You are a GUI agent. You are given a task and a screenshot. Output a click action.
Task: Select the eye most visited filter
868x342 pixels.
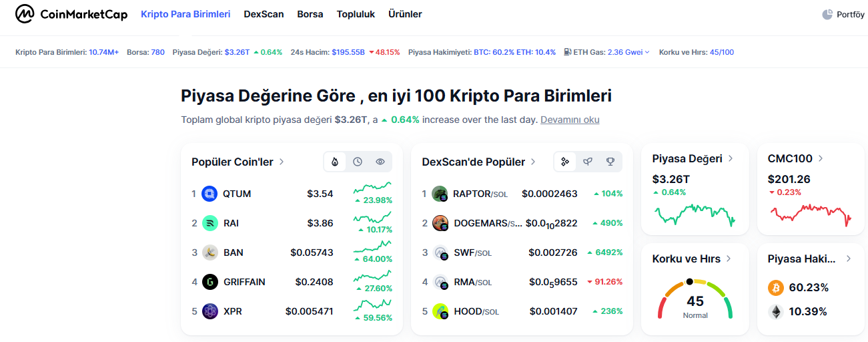pyautogui.click(x=380, y=162)
